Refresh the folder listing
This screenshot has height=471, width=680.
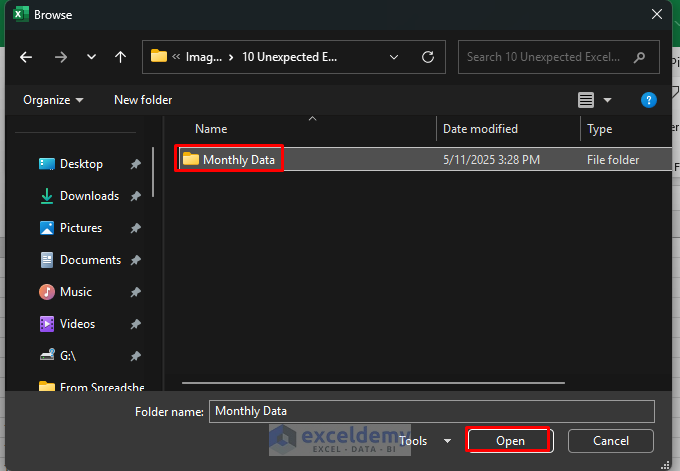tap(428, 57)
